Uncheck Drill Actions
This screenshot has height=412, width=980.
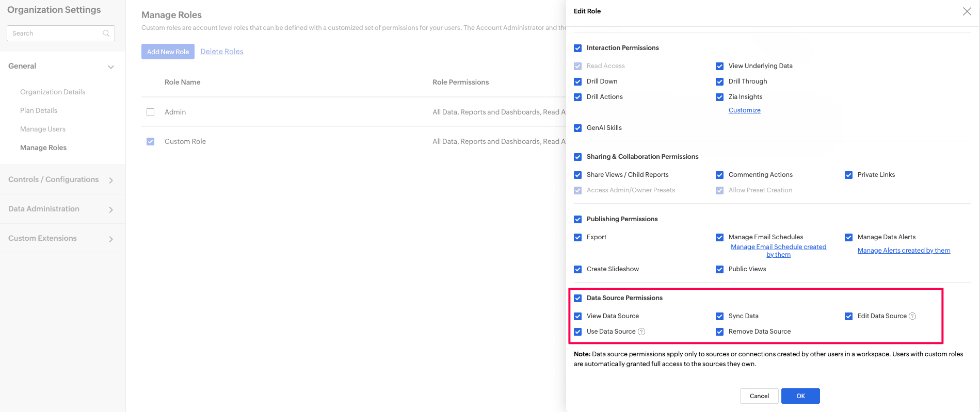click(x=578, y=97)
